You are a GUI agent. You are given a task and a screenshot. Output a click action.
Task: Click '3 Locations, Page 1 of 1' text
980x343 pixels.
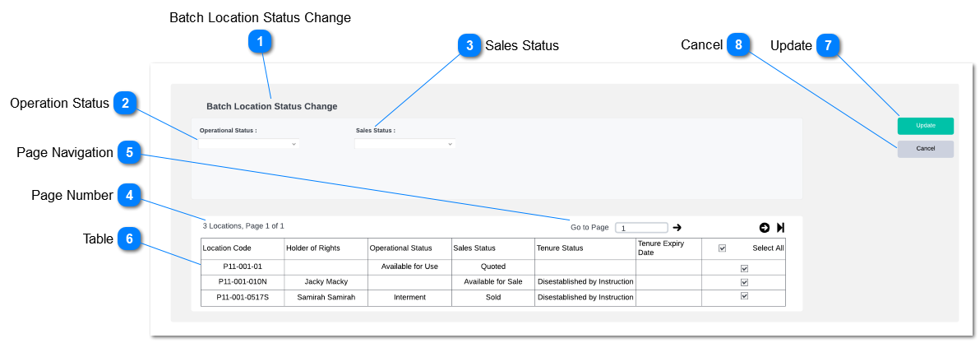pos(243,225)
